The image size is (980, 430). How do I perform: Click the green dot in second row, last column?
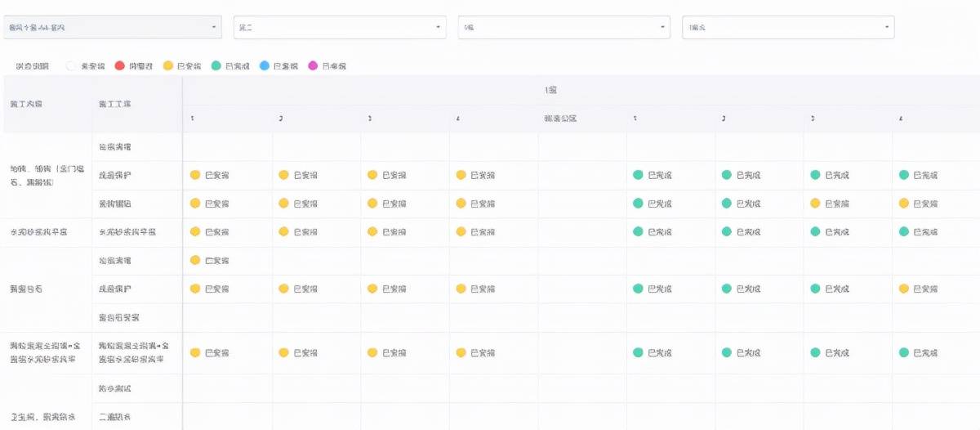click(904, 175)
